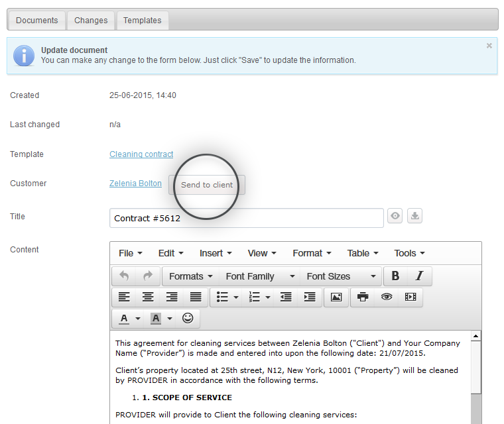Apply the text color
The width and height of the screenshot is (504, 424).
(124, 319)
